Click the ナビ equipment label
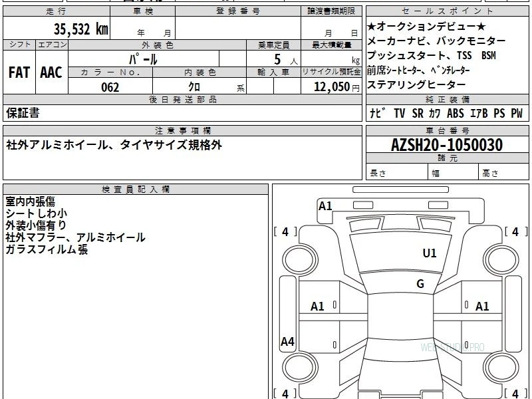Image resolution: width=532 pixels, height=399 pixels. pos(378,113)
